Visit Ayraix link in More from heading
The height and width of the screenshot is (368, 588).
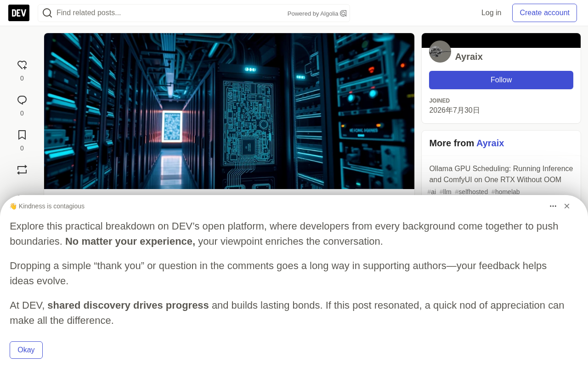(x=490, y=143)
